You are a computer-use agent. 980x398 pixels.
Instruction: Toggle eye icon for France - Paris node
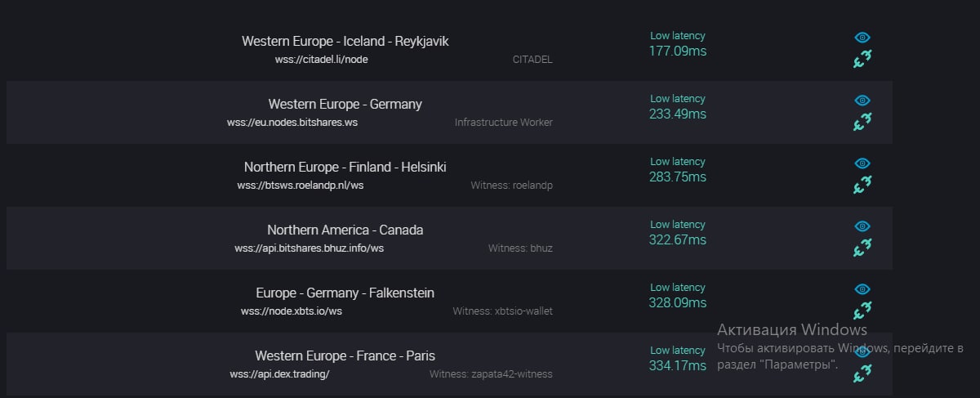(x=862, y=352)
